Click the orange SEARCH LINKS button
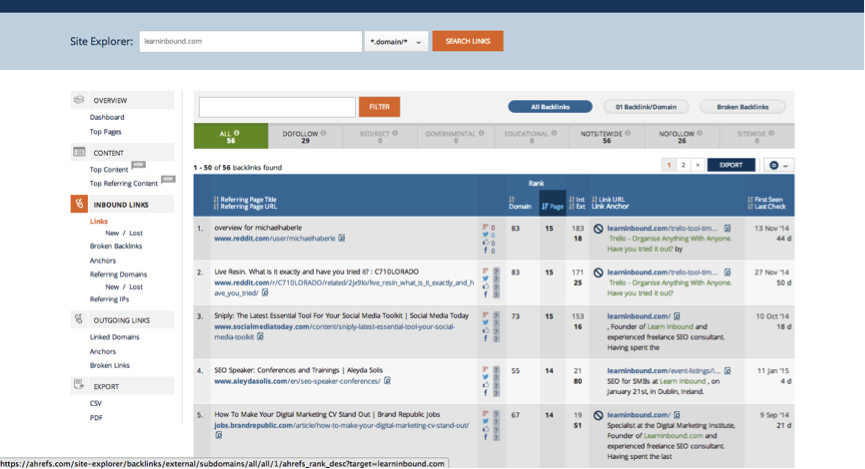The height and width of the screenshot is (469, 865). click(x=468, y=41)
